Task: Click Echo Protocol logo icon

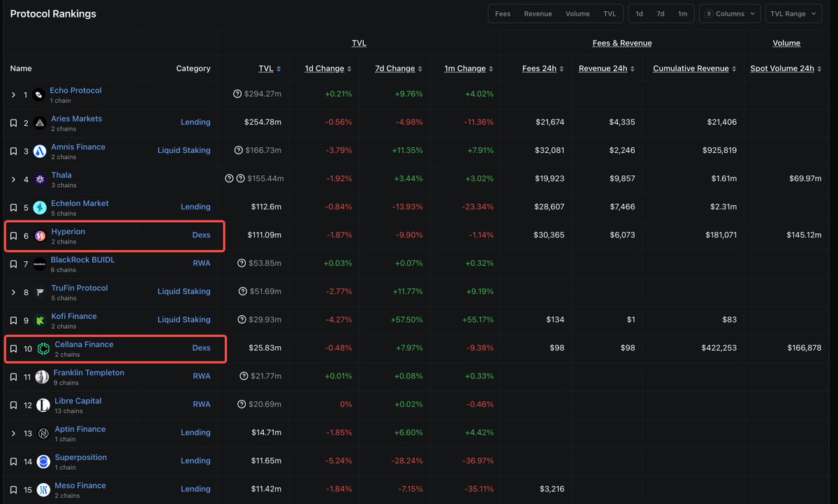Action: click(38, 95)
